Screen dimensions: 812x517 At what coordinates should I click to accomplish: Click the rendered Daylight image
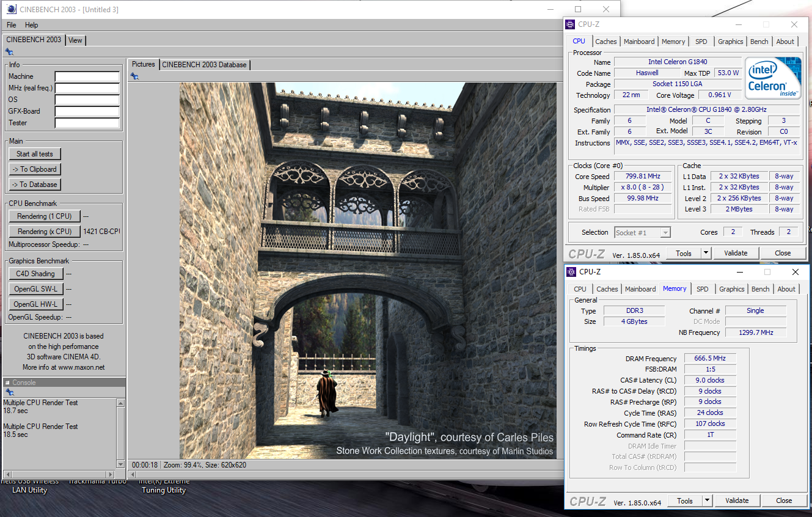pyautogui.click(x=368, y=271)
